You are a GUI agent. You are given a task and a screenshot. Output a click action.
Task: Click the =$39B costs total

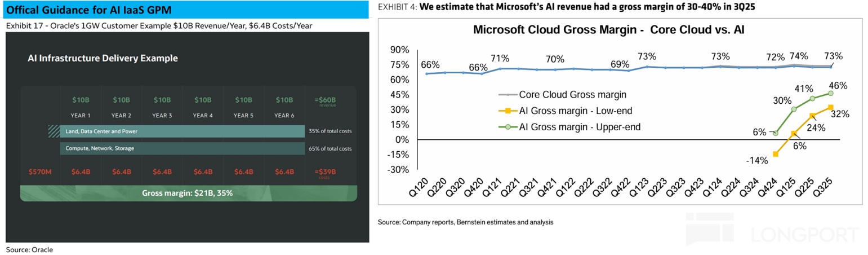pos(327,172)
